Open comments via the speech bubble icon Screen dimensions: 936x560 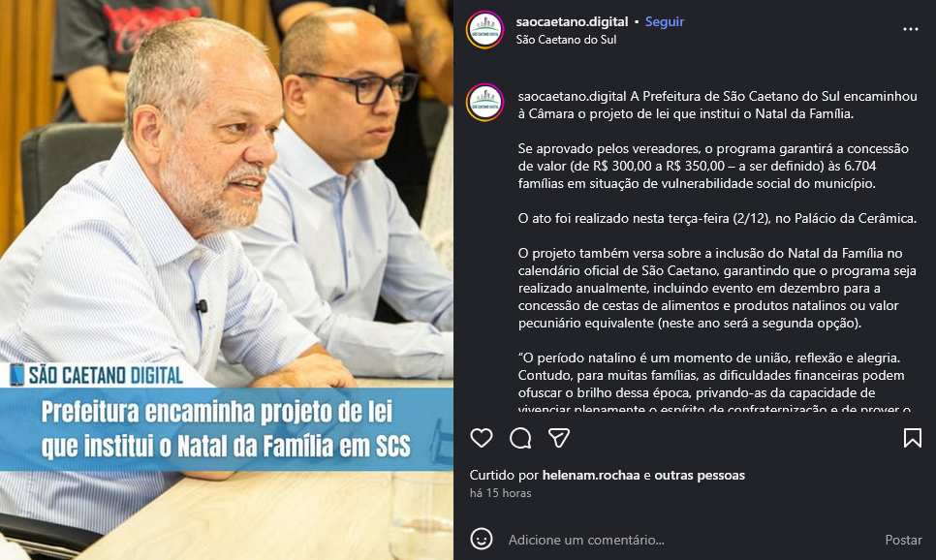click(x=520, y=438)
